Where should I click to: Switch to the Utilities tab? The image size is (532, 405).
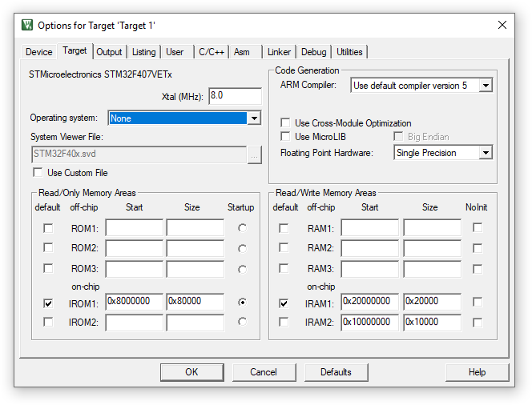(349, 52)
